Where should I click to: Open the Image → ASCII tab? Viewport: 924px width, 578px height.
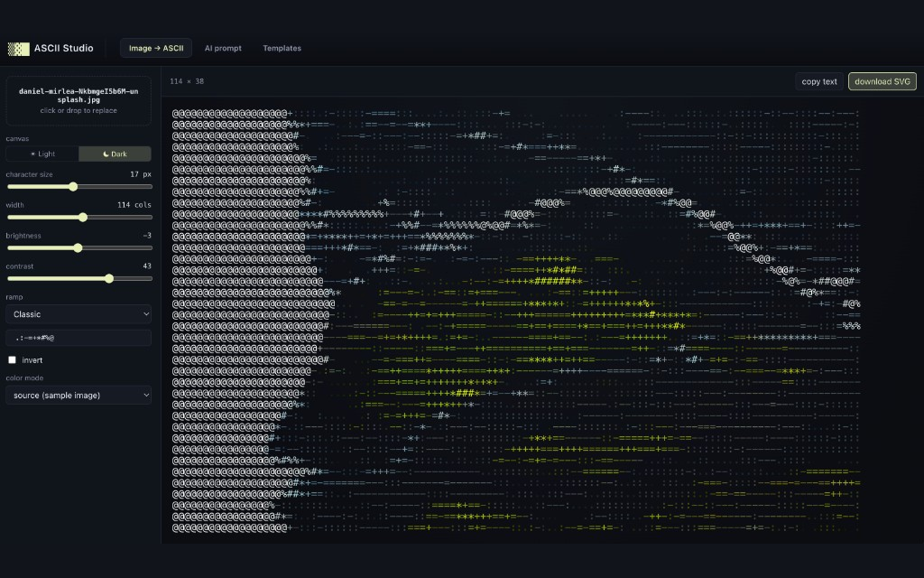point(156,49)
